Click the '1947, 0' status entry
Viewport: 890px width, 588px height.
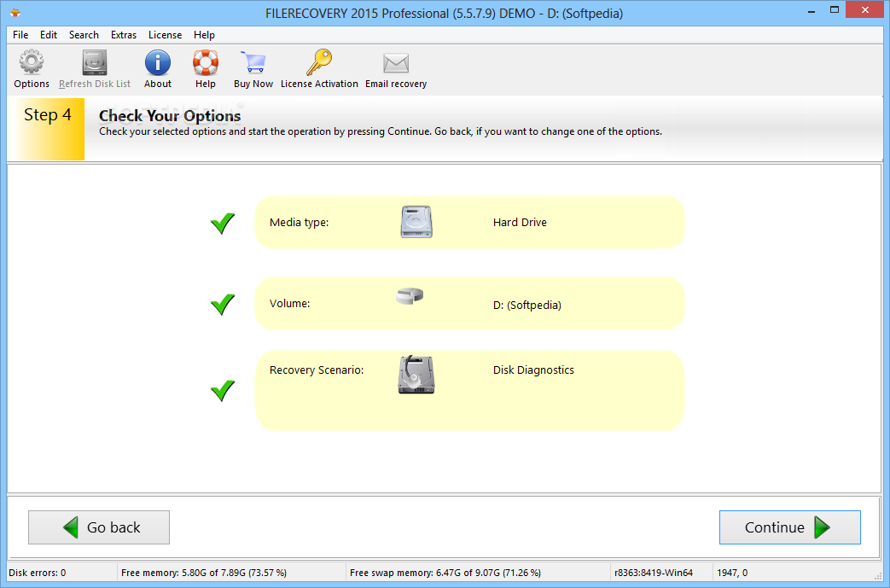click(732, 573)
